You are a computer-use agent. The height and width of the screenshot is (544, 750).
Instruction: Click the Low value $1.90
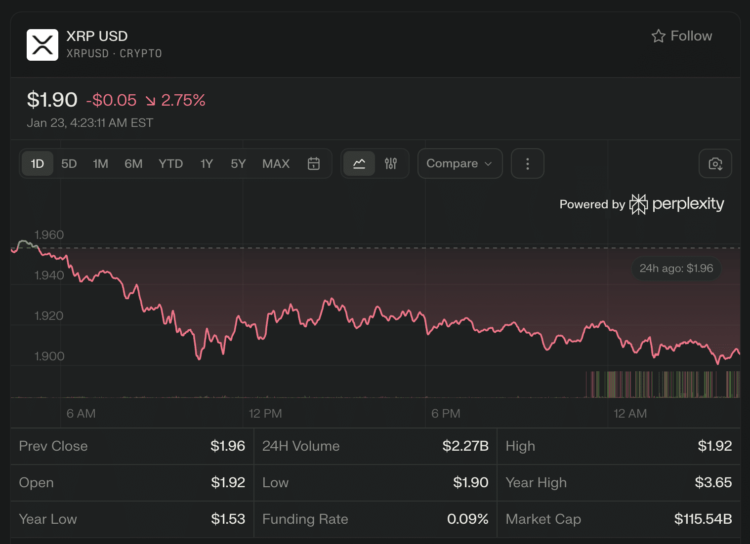point(471,482)
